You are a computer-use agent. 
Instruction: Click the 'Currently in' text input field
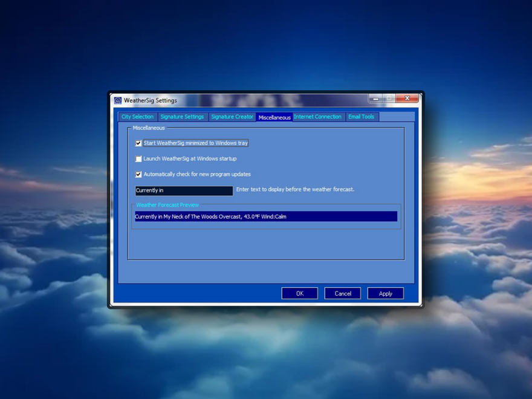pyautogui.click(x=184, y=190)
